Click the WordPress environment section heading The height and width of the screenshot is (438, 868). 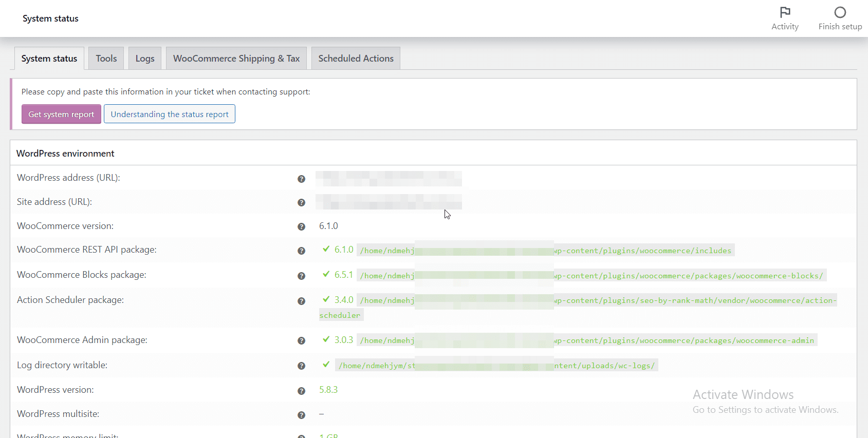65,154
